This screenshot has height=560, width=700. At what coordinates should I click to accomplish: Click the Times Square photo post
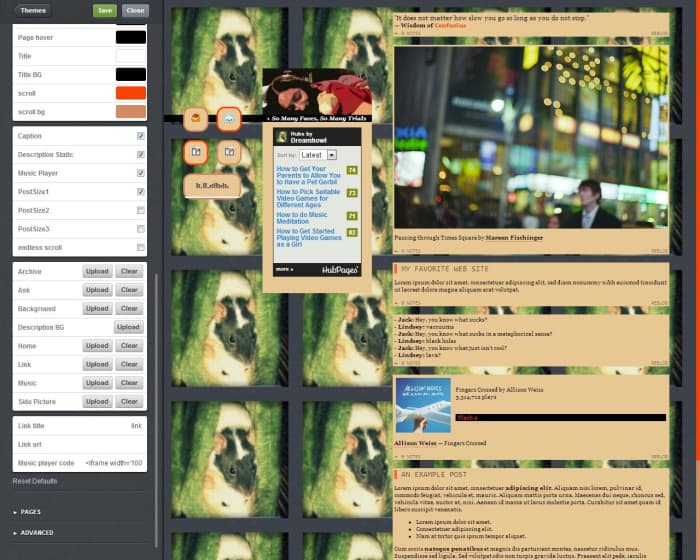pyautogui.click(x=531, y=138)
